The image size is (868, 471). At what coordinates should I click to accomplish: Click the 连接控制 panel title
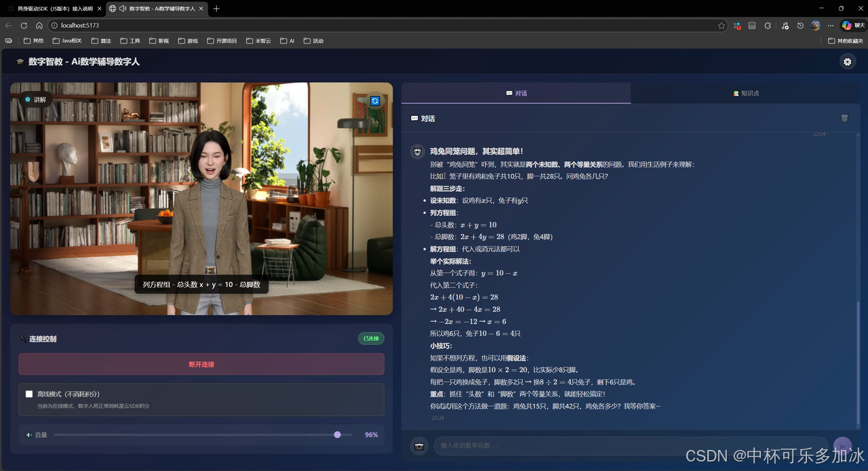click(42, 339)
